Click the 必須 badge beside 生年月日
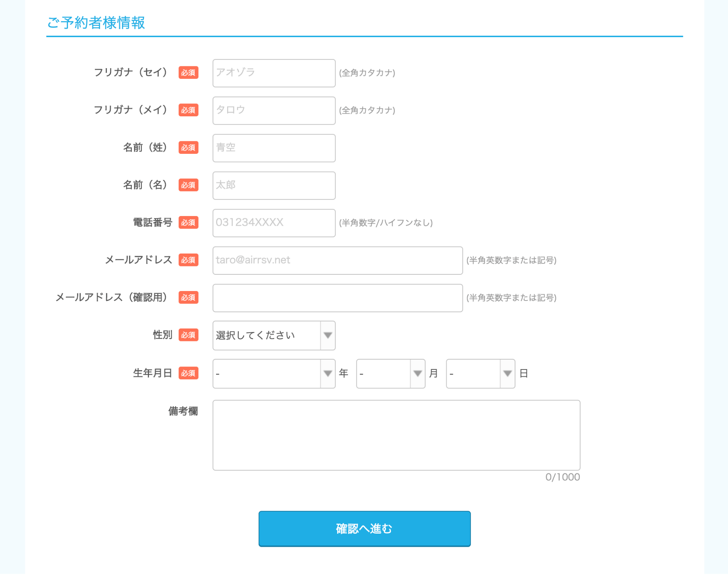 tap(188, 373)
